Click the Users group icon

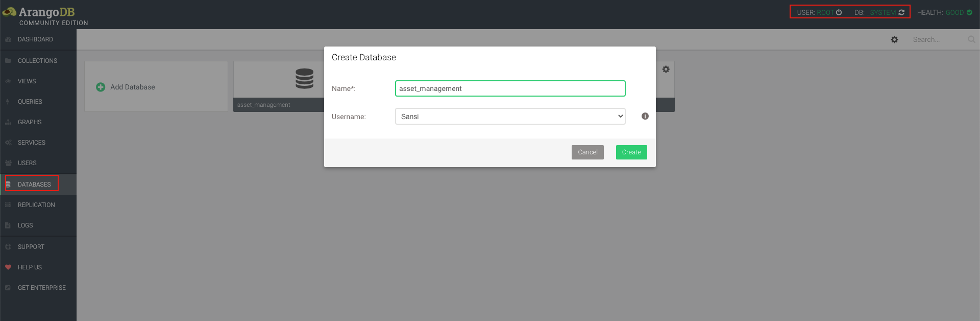tap(8, 163)
